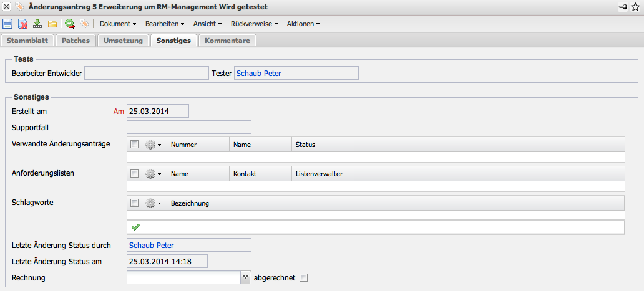
Task: Click the document icon with red X
Action: (22, 24)
